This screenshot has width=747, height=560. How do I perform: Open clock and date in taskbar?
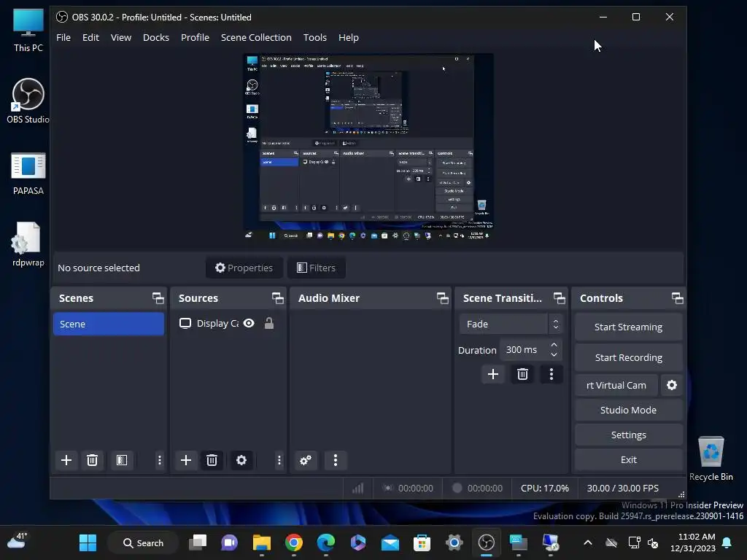click(x=694, y=542)
